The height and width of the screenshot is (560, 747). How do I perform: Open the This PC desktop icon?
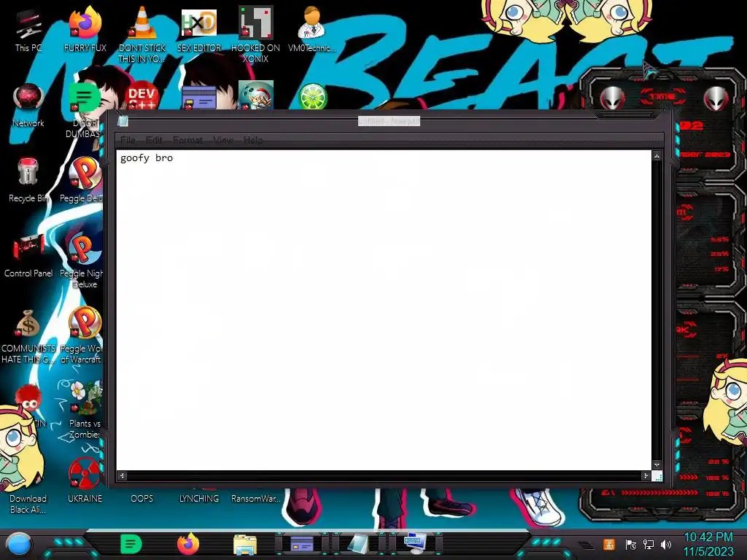coord(28,31)
